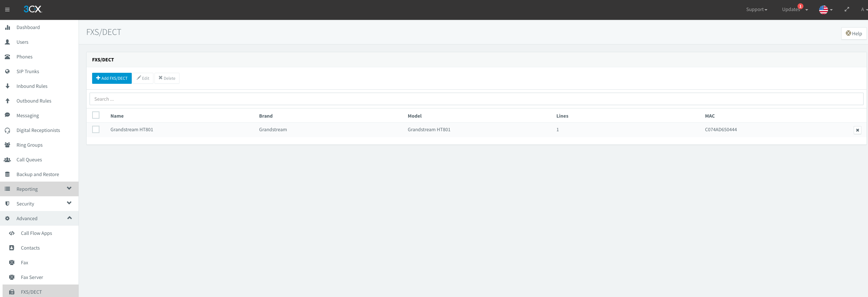Click the Contacts address book icon
The width and height of the screenshot is (868, 297).
coord(12,248)
